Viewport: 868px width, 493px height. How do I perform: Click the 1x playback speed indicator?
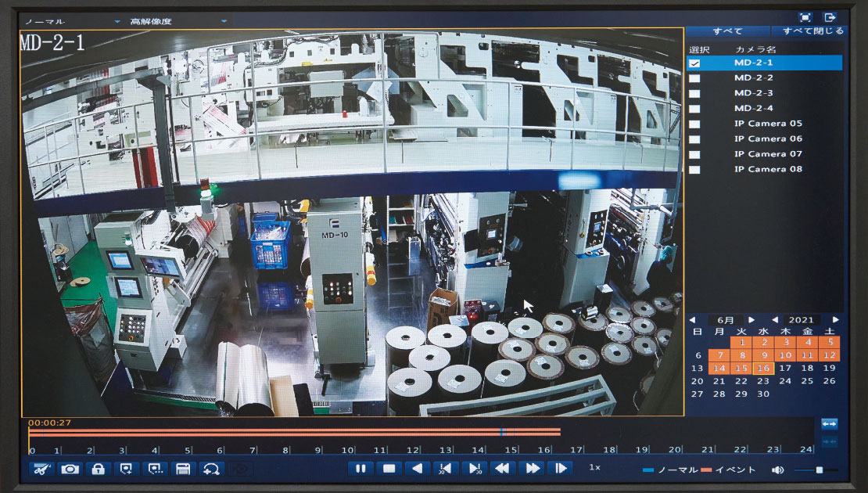pyautogui.click(x=594, y=467)
